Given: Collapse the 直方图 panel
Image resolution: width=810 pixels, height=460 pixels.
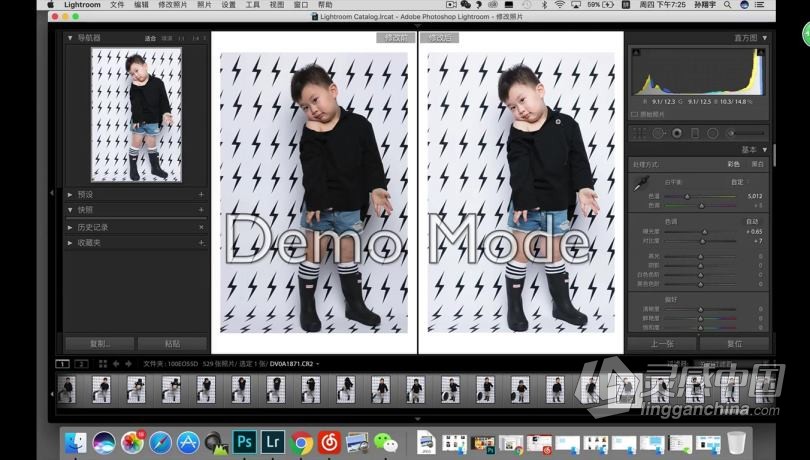Looking at the screenshot, I should [x=765, y=38].
